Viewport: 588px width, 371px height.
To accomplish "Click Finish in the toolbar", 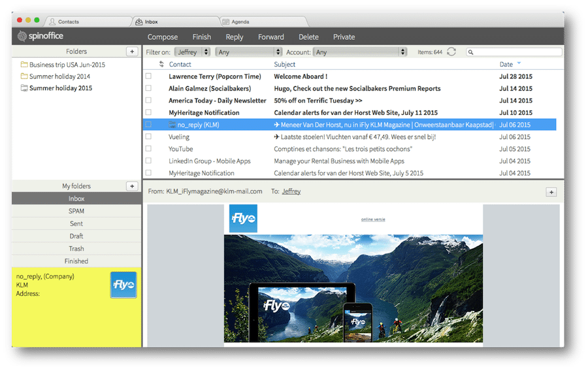I will tap(202, 37).
